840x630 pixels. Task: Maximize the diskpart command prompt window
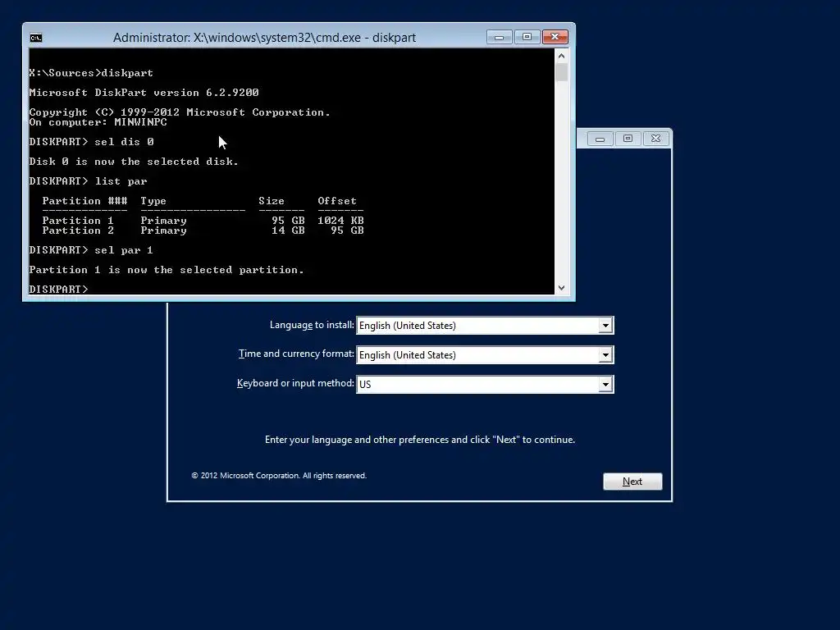pos(527,37)
